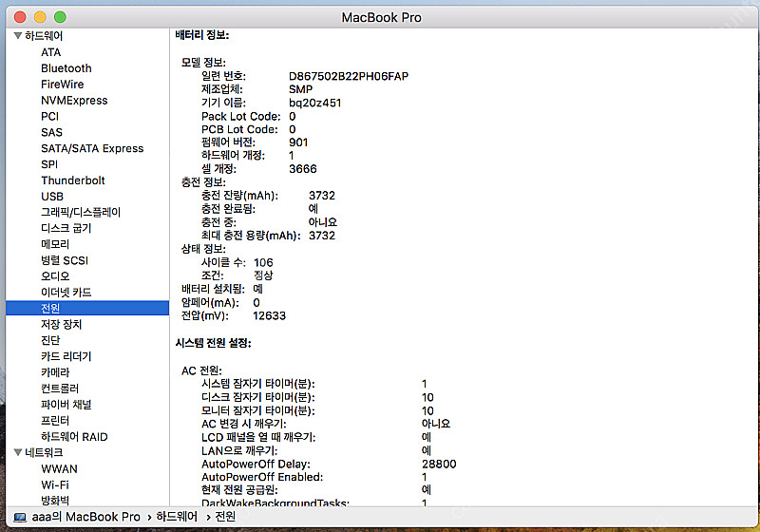Click the serial number D867502B22PH06FAP
The image size is (760, 532).
pos(349,76)
